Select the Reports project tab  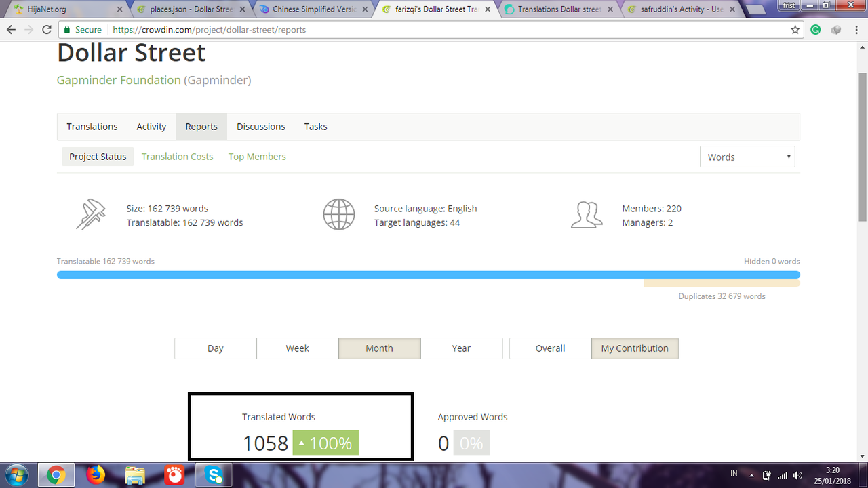(x=201, y=127)
